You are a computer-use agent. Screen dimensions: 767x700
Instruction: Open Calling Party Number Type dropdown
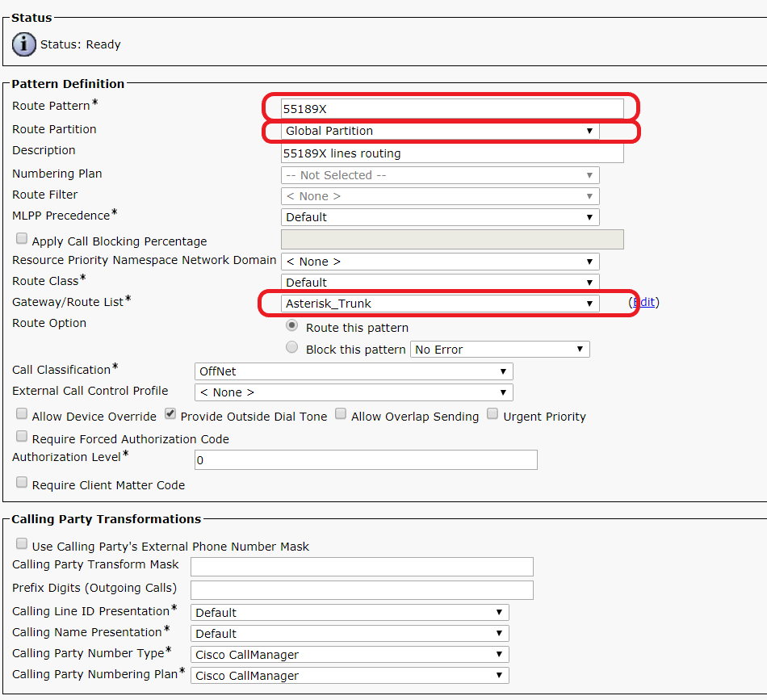(350, 655)
